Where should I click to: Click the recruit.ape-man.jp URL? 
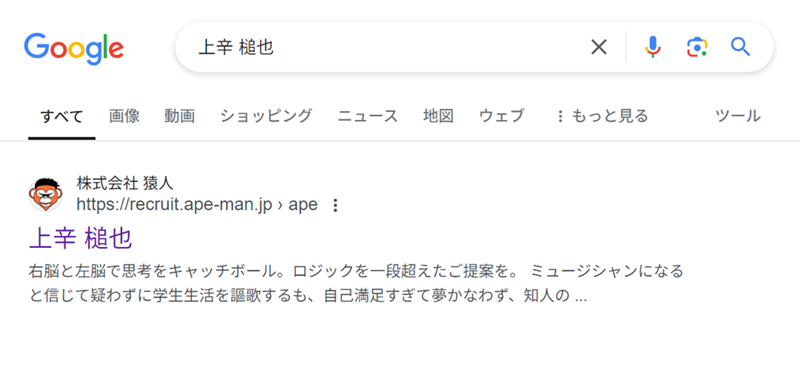[197, 205]
